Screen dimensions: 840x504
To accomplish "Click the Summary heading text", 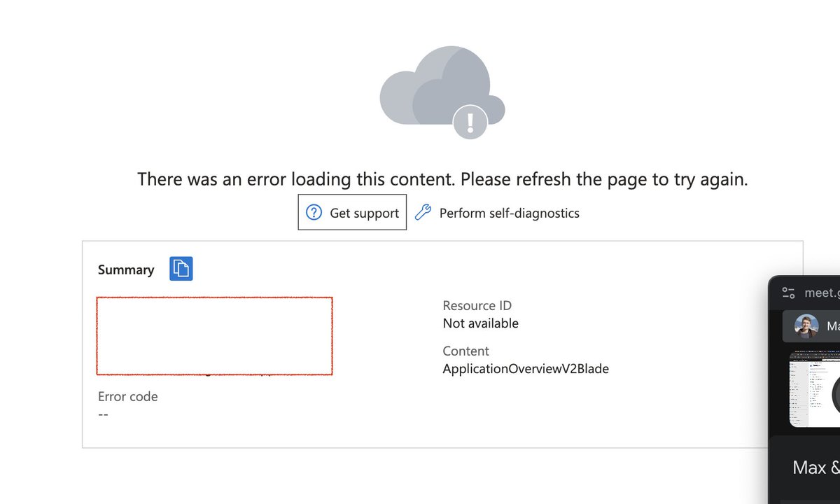I will click(x=126, y=269).
